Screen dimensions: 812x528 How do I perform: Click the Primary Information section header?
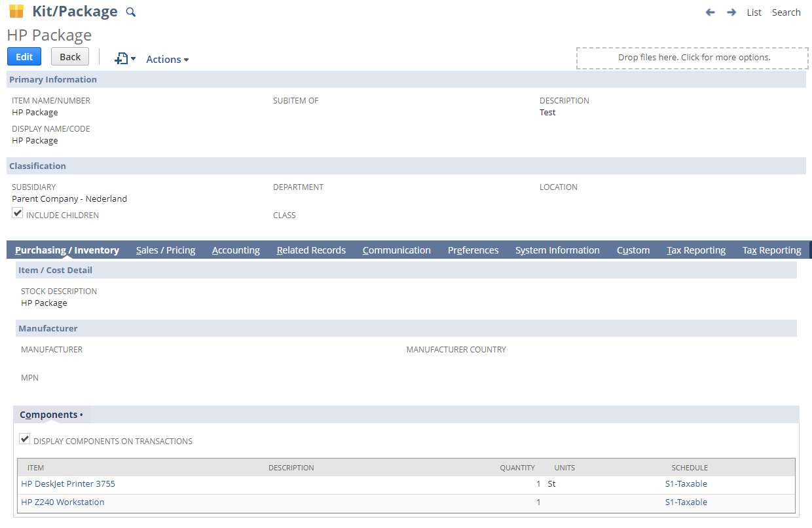(x=406, y=79)
